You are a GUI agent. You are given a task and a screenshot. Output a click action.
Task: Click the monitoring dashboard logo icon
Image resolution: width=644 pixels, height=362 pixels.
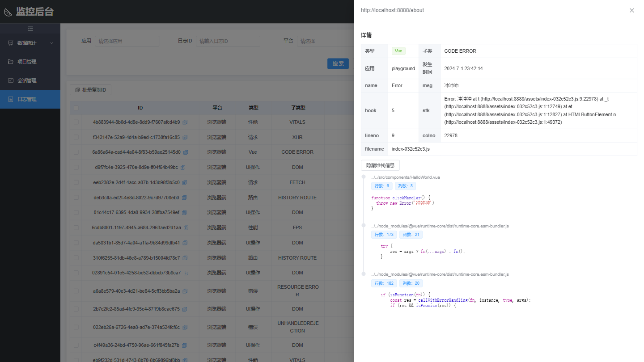pos(8,12)
